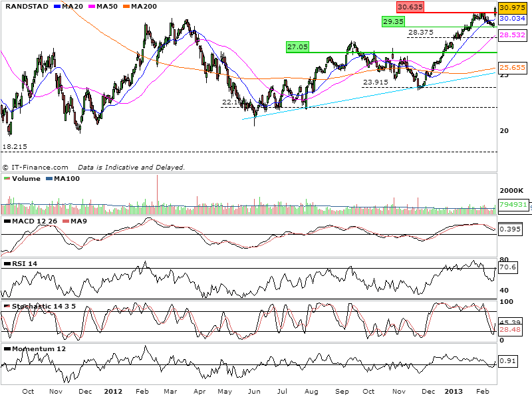This screenshot has height=399, width=532.
Task: Click the 23.915 level annotation
Action: pos(376,82)
